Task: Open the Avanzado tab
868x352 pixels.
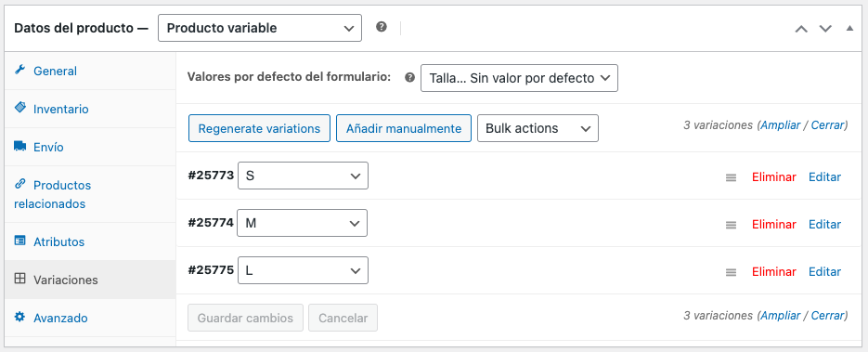Action: (x=90, y=319)
